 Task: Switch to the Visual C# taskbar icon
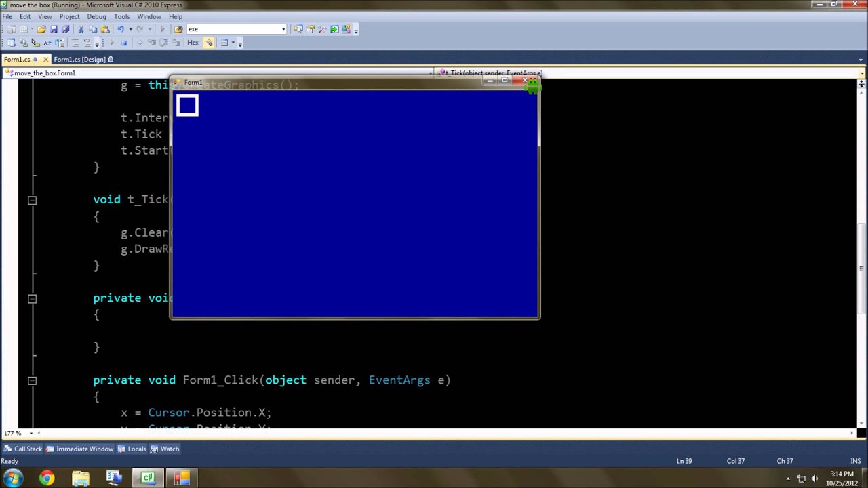coord(147,479)
